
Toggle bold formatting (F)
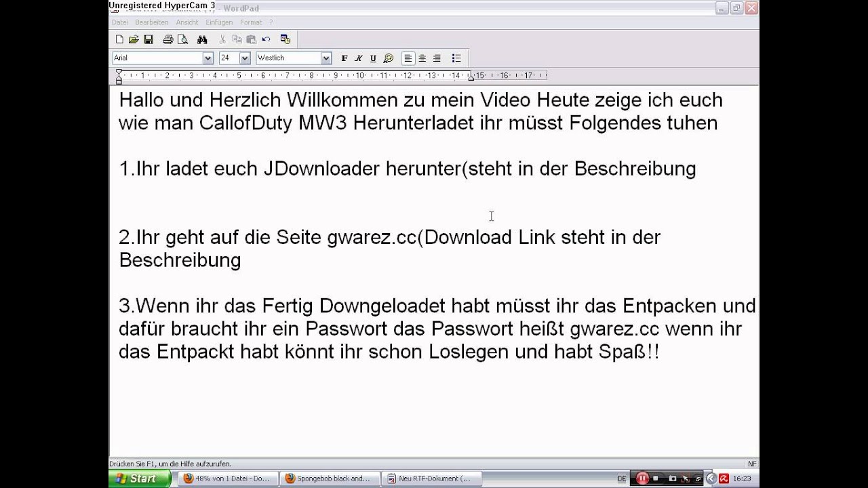344,58
